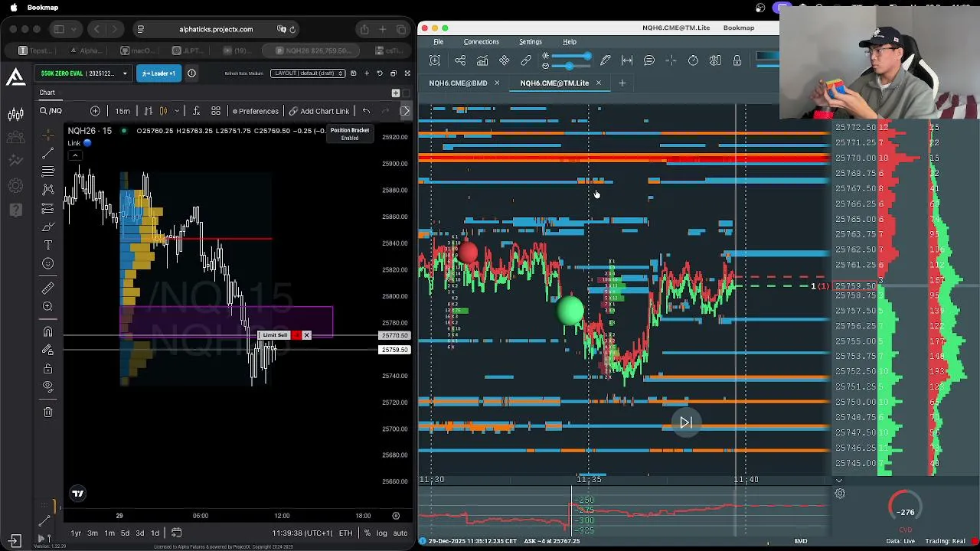Viewport: 980px width, 551px height.
Task: Open Bookmap File menu
Action: (x=439, y=41)
